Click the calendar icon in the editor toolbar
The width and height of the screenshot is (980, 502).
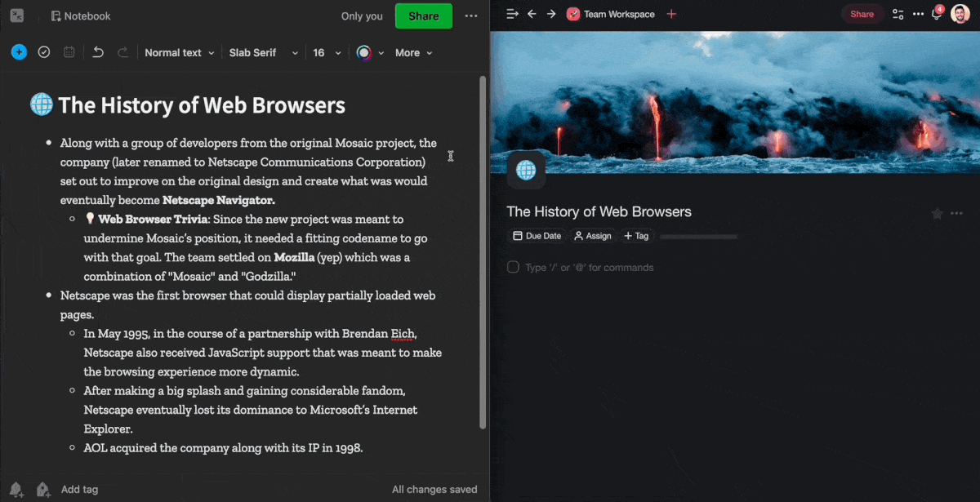[69, 51]
